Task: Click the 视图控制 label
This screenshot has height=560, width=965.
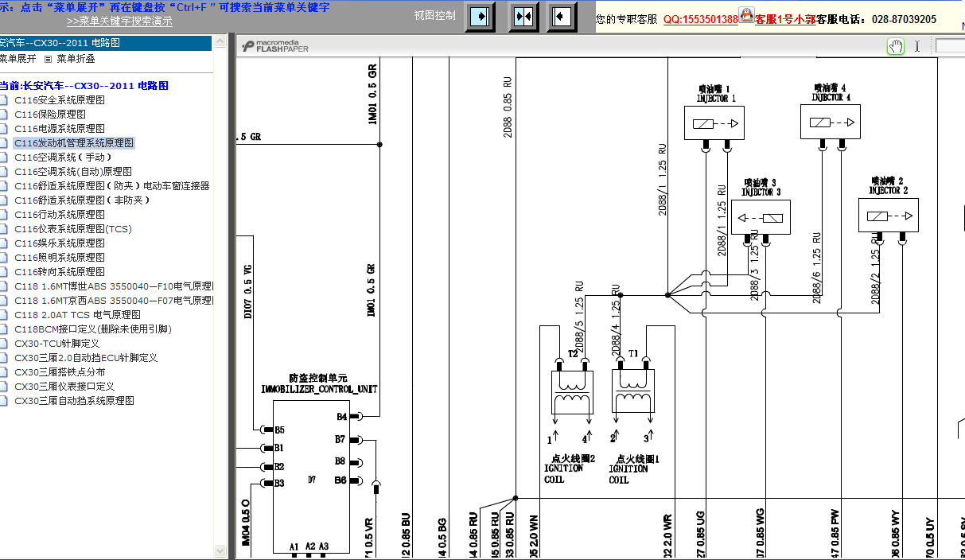Action: [435, 15]
